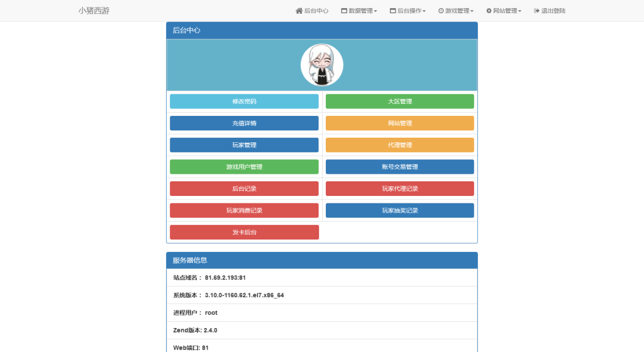644x352 pixels.
Task: View 玩家代理记录
Action: [x=400, y=188]
